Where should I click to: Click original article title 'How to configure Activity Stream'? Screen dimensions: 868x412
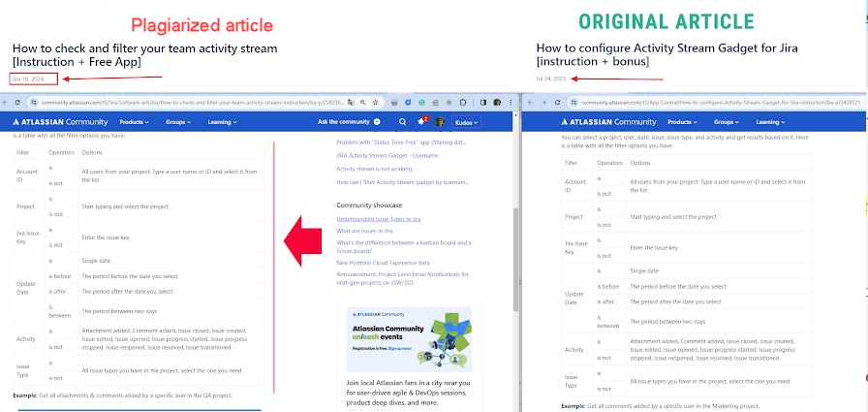click(x=667, y=55)
